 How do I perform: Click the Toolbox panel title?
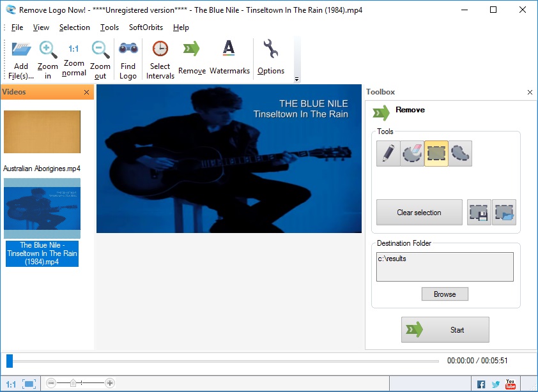381,92
